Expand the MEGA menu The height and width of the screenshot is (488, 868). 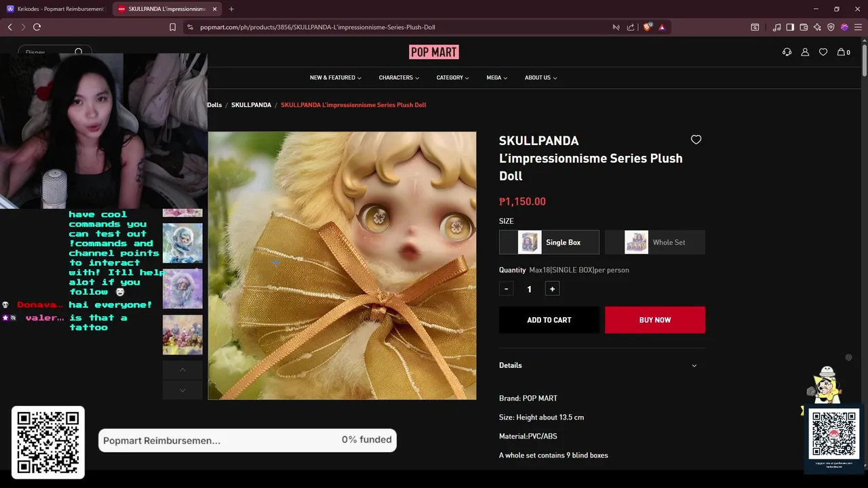click(496, 78)
